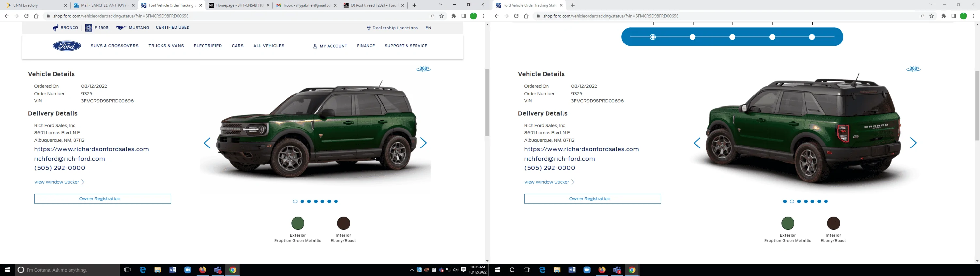Open new tab in left Chrome window
Image resolution: width=980 pixels, height=276 pixels.
pos(414,5)
